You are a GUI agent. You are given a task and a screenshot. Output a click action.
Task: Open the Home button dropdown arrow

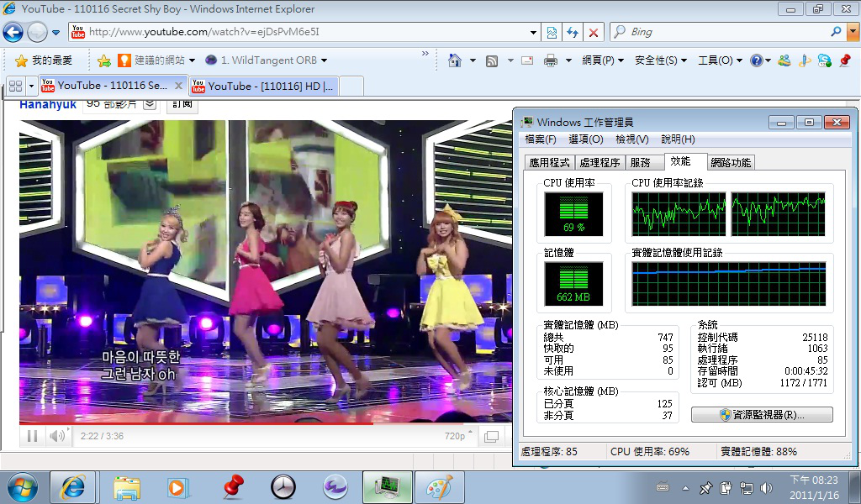coord(473,60)
